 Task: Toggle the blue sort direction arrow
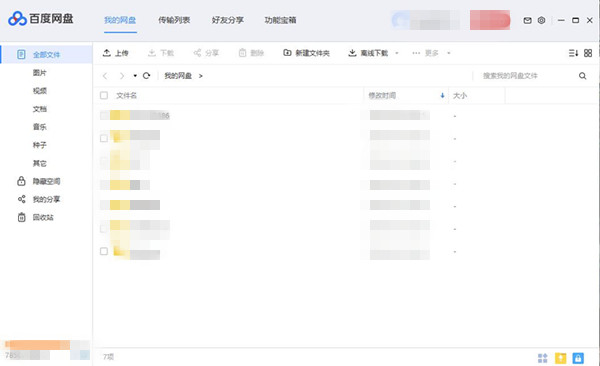442,95
